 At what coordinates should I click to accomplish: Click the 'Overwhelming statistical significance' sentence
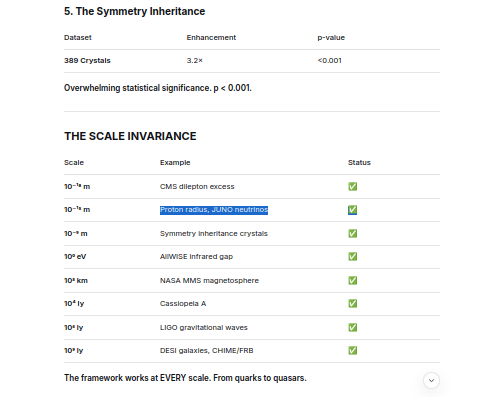tap(158, 88)
